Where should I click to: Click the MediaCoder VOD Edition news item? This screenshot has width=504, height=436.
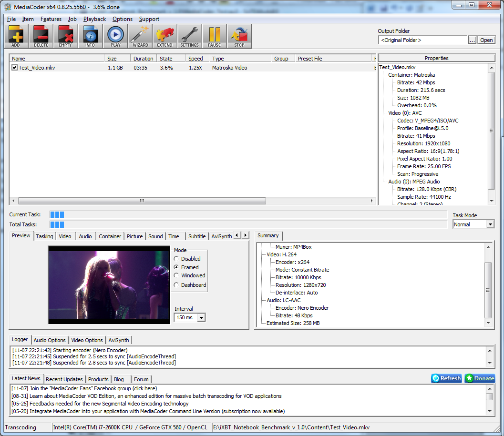tap(146, 396)
